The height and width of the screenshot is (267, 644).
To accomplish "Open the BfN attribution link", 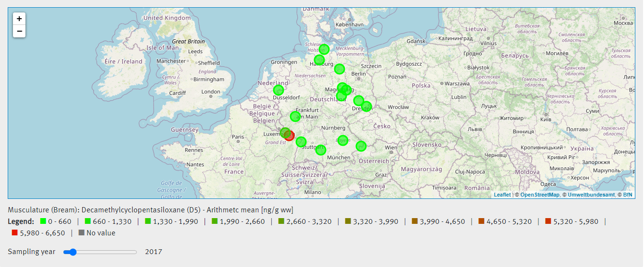I will tap(628, 195).
